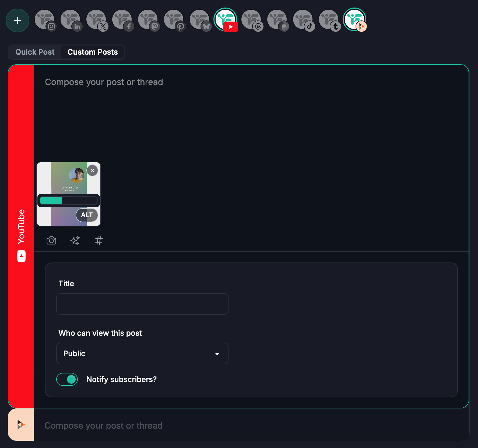
Task: Collapse the YouTube post section sidebar
Action: point(21,236)
